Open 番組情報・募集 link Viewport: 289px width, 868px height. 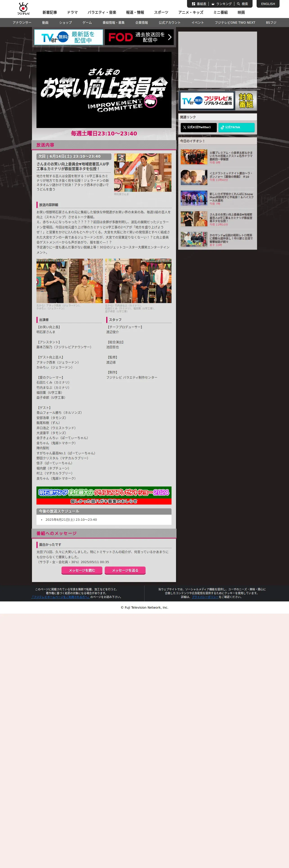point(114,23)
